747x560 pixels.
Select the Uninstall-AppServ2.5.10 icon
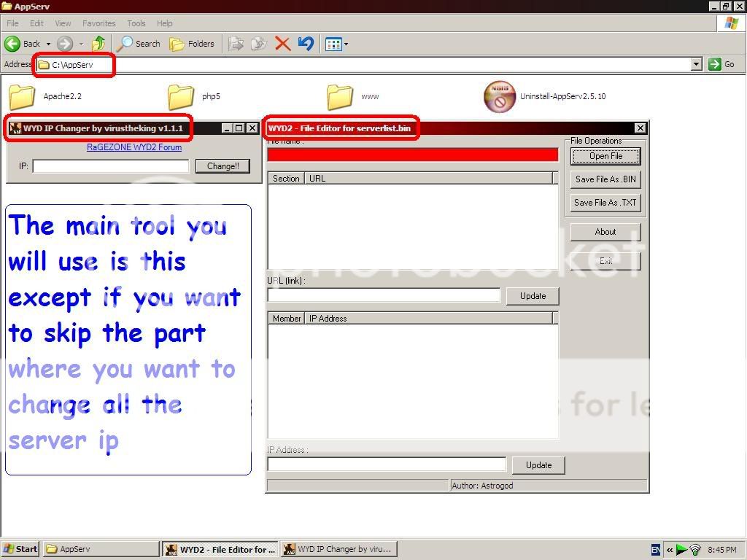(500, 96)
